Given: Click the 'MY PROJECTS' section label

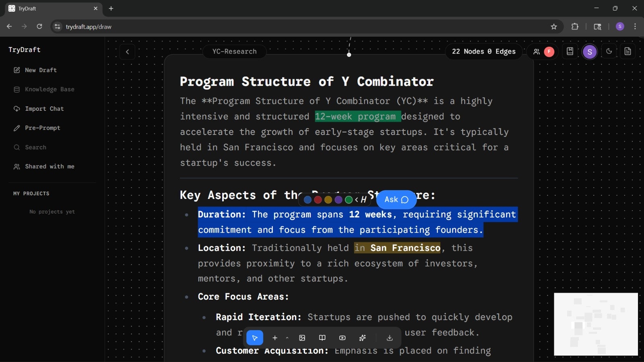Looking at the screenshot, I should pos(31,194).
